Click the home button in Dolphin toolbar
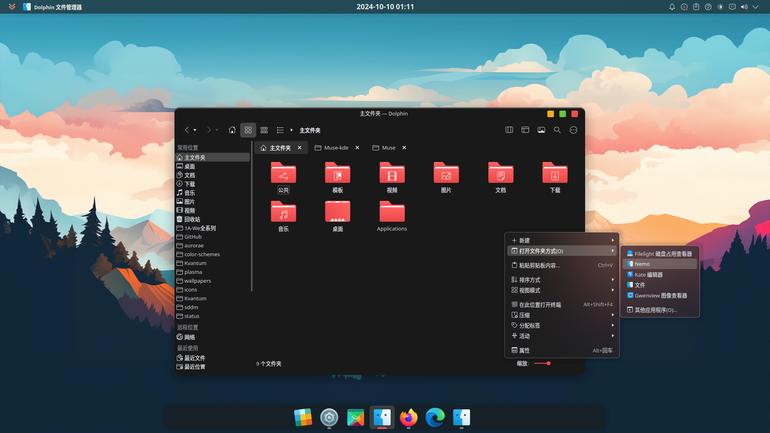 pyautogui.click(x=232, y=130)
